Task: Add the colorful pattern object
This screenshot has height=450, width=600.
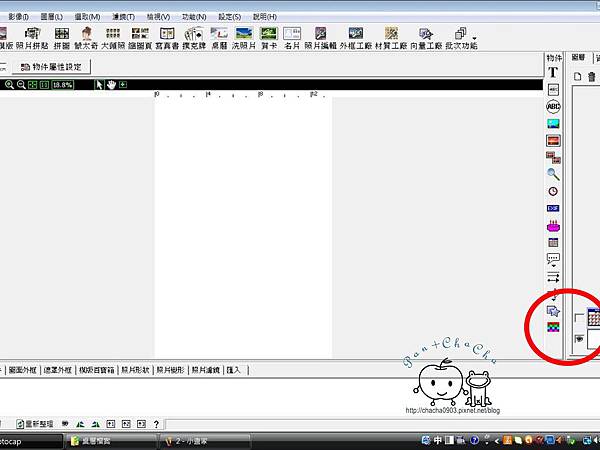Action: pyautogui.click(x=553, y=327)
